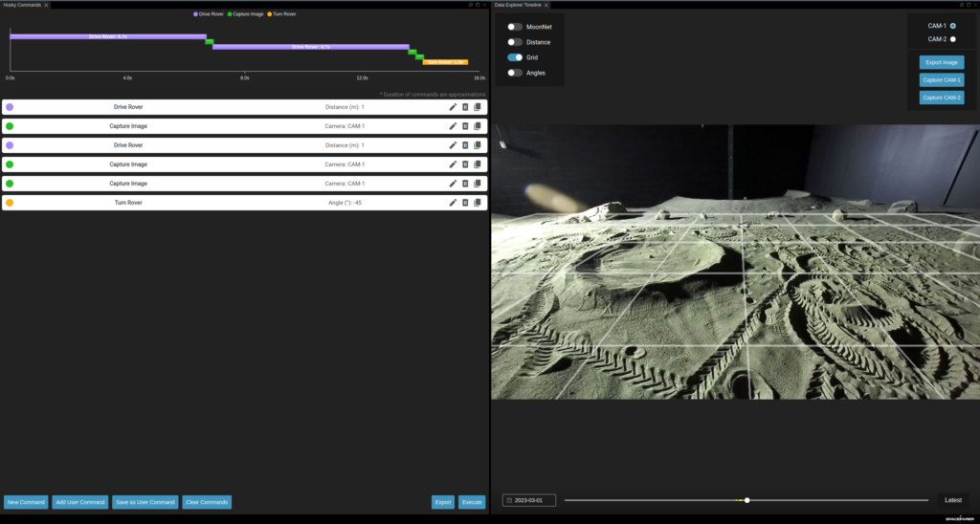Duplicate the Turn Rover command
This screenshot has height=524, width=980.
point(478,203)
